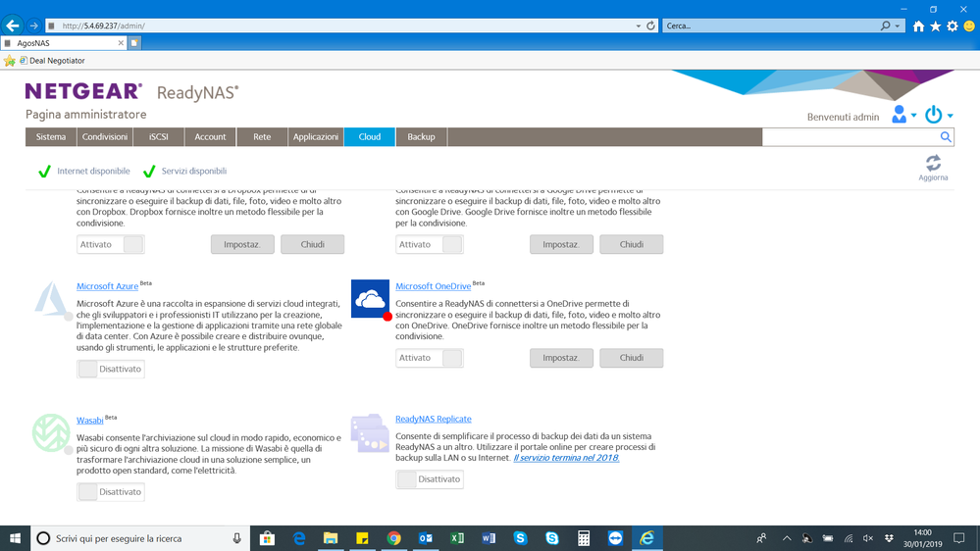Click the power icon
The width and height of the screenshot is (980, 551).
(933, 115)
